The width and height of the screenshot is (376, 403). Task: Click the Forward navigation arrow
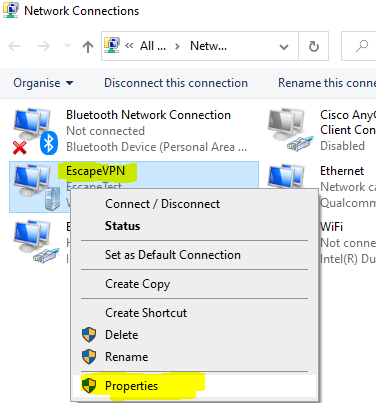tap(43, 46)
